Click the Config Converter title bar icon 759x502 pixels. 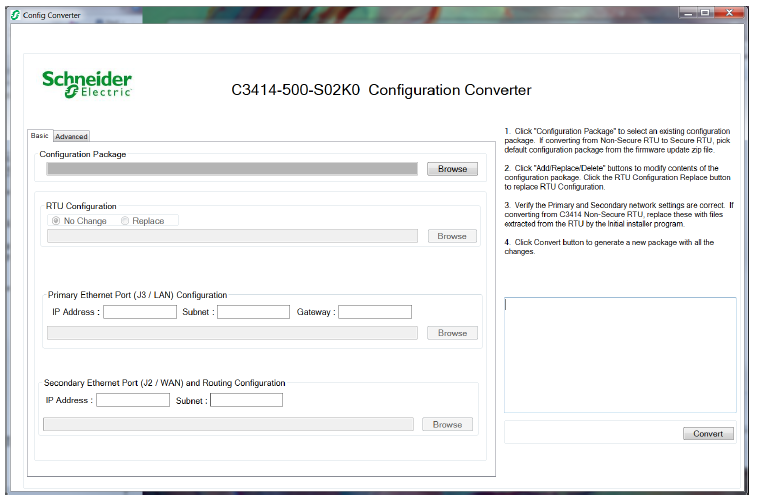15,15
